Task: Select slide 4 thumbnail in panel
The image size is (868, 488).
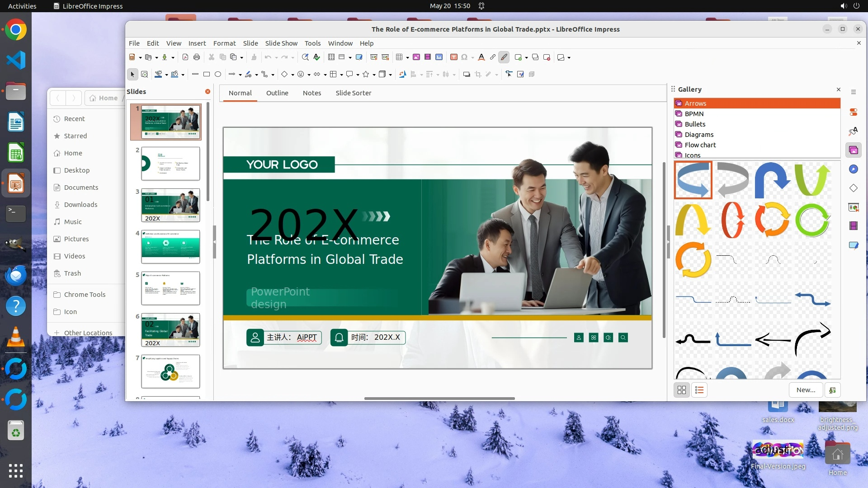Action: pyautogui.click(x=170, y=247)
